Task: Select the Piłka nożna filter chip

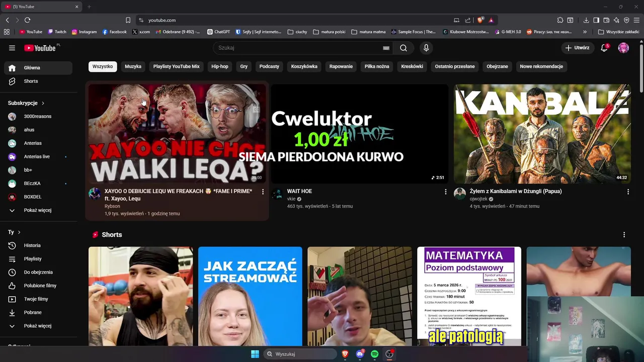Action: point(377,66)
